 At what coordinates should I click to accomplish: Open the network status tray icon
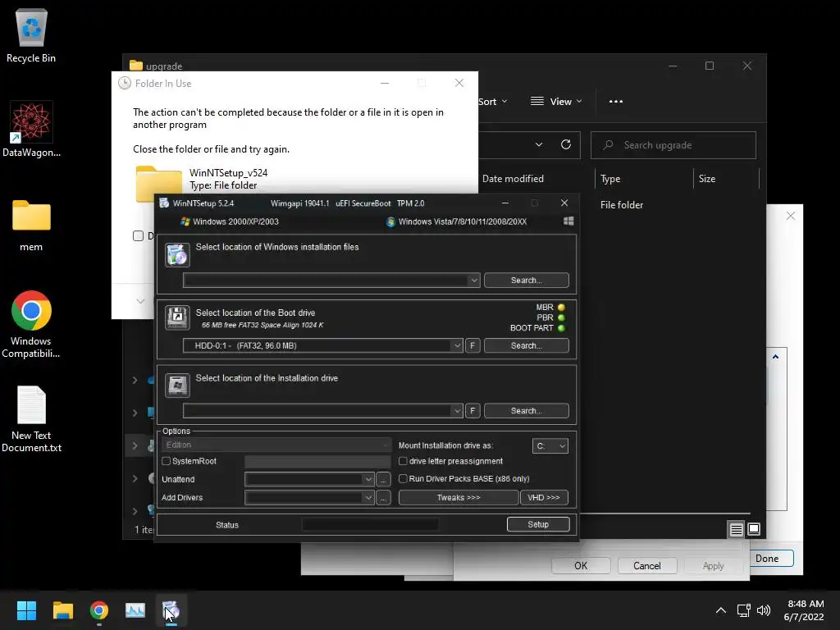(x=743, y=610)
